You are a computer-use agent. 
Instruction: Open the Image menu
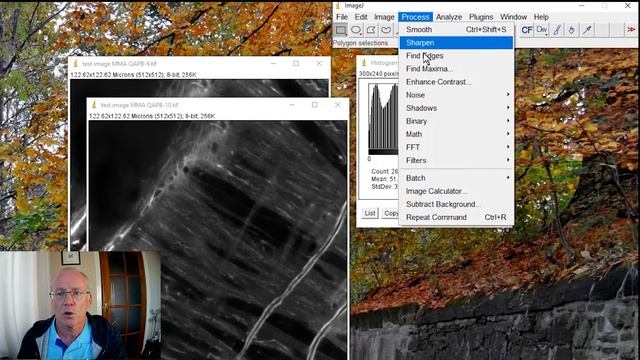point(384,17)
